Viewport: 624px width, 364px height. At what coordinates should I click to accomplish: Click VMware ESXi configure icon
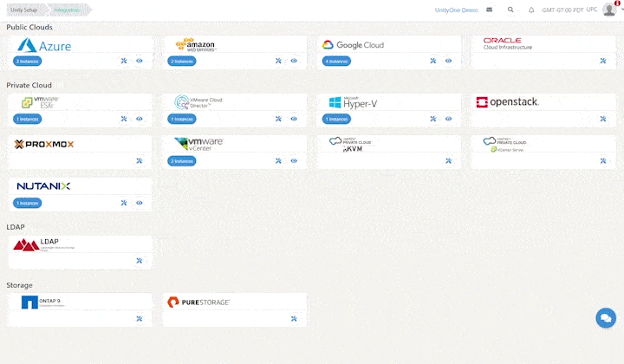[x=124, y=119]
